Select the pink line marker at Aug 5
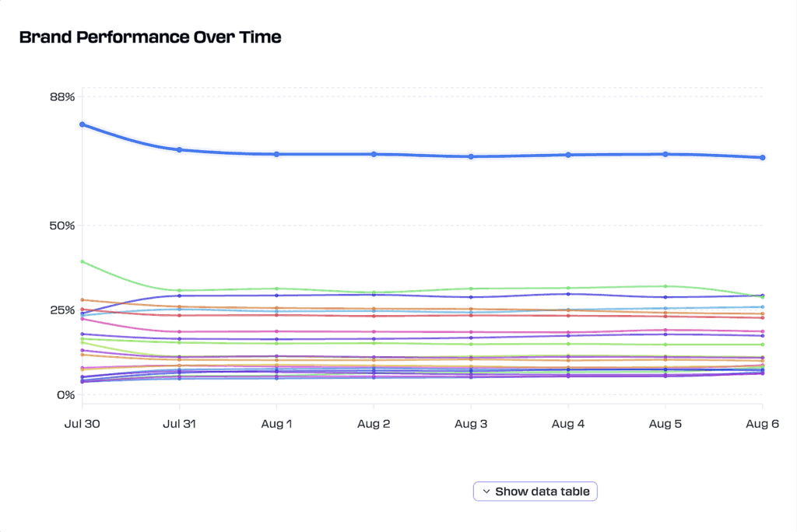 tap(665, 330)
